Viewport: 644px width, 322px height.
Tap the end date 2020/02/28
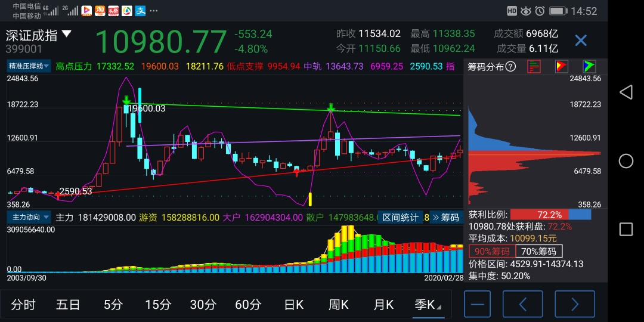tap(444, 278)
